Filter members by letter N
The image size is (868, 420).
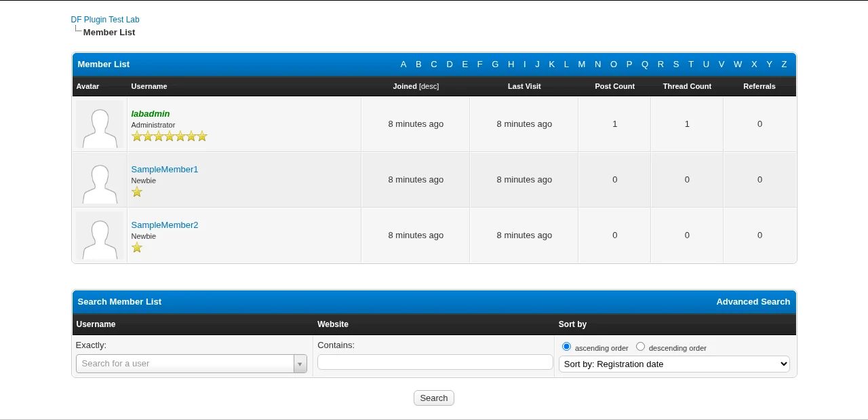[x=597, y=64]
